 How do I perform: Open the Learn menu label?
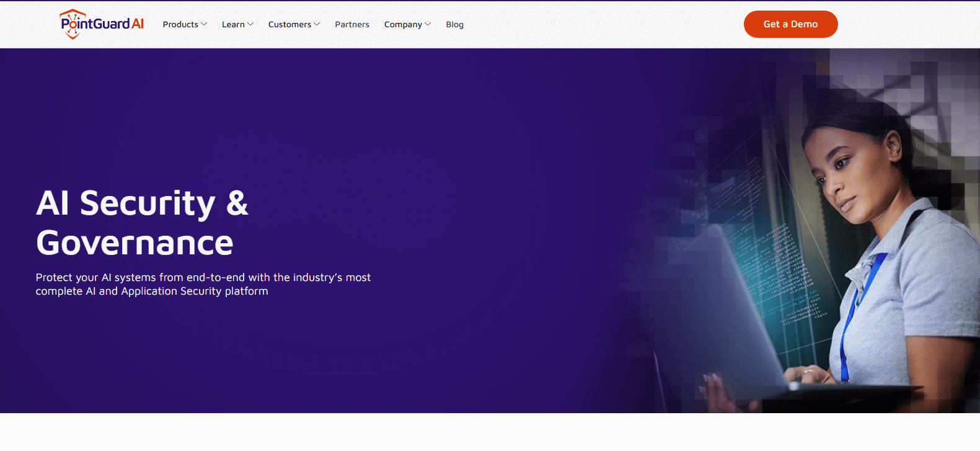click(233, 25)
